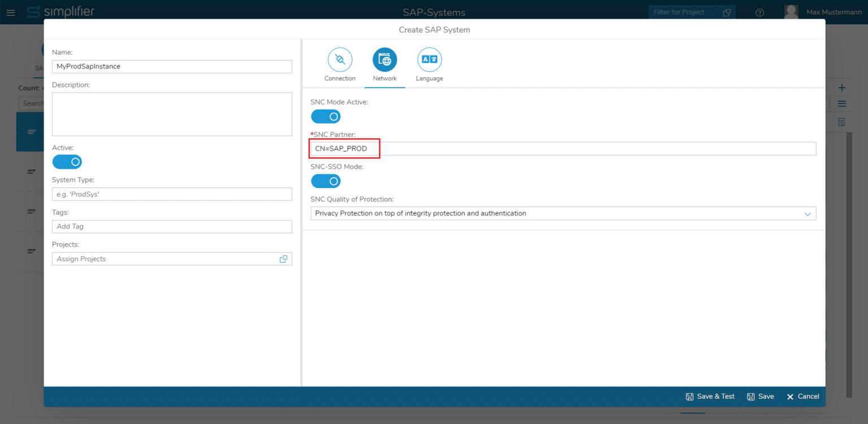Open the SNC Quality of Protection dropdown
This screenshot has height=424, width=868.
808,213
